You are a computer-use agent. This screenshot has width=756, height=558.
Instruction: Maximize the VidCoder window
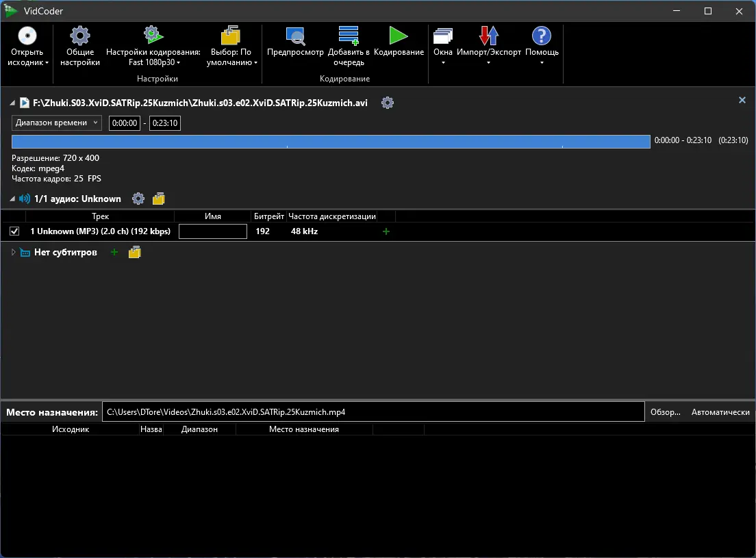coord(708,10)
